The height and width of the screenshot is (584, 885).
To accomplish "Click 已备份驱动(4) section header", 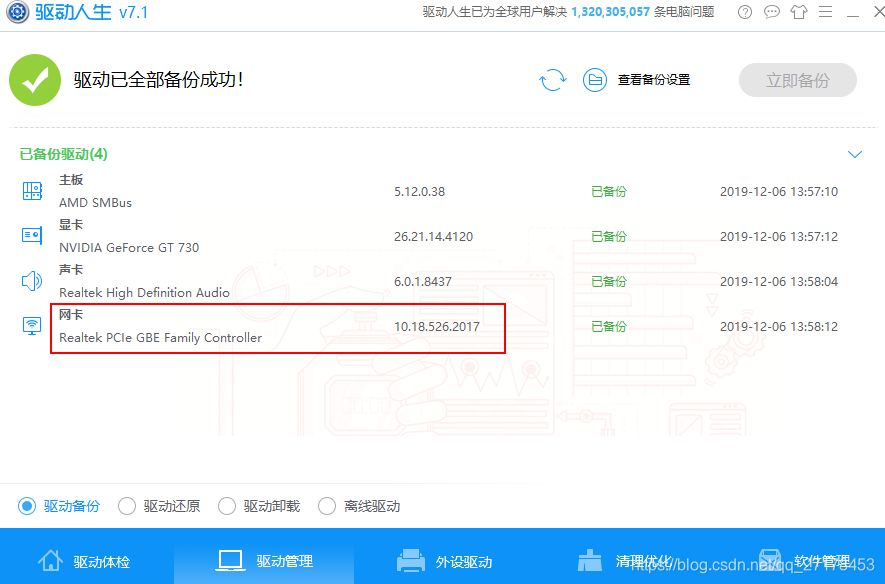I will pos(64,154).
